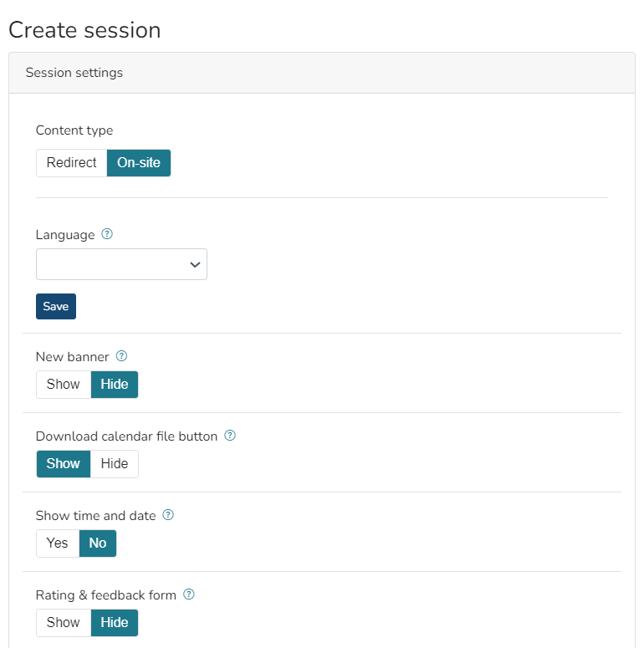Click the Content type label

click(x=74, y=130)
